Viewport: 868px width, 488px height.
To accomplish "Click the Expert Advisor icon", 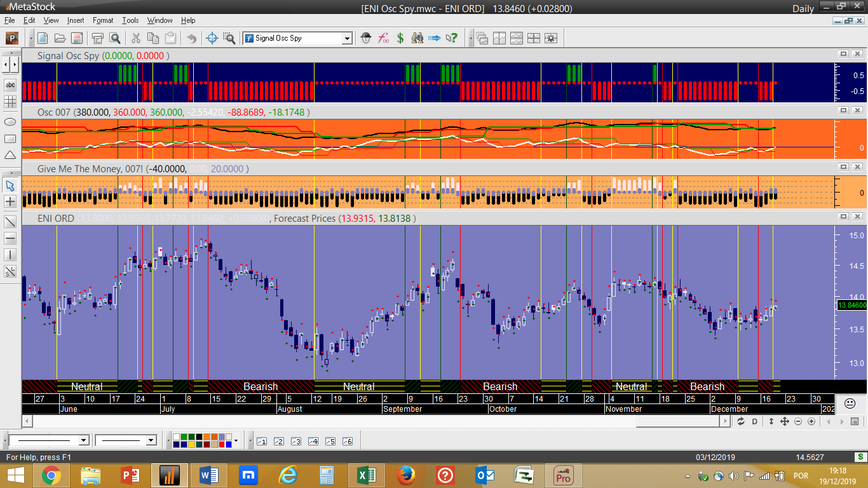I will point(366,38).
